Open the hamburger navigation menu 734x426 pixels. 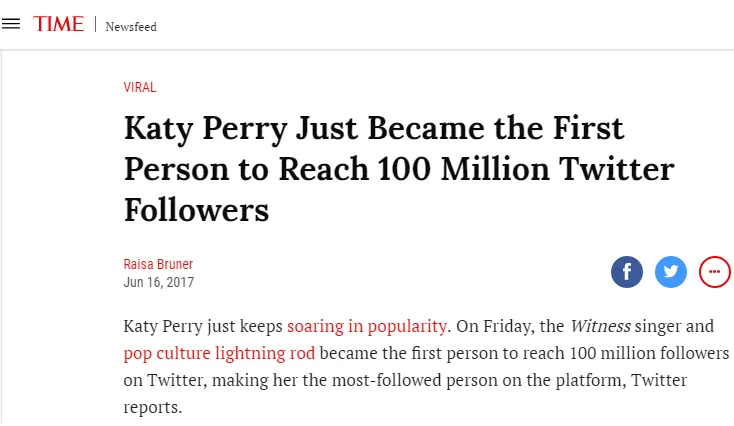coord(11,24)
